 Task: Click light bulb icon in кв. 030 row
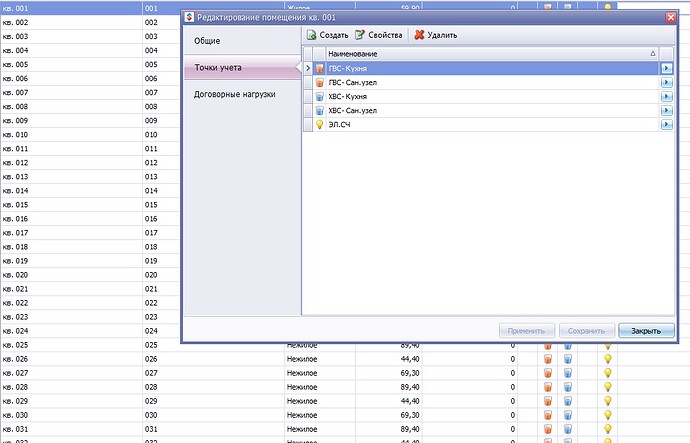608,415
